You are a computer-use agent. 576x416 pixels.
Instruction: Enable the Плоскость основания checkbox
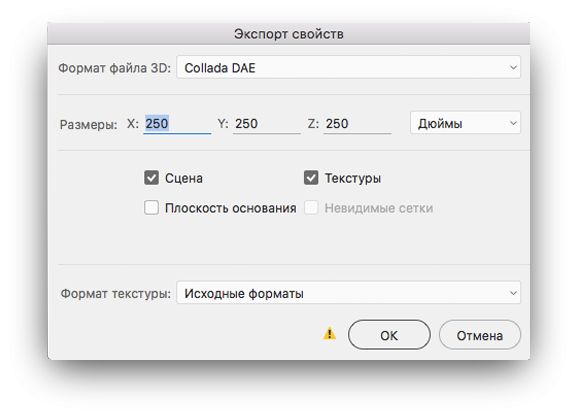(x=151, y=208)
